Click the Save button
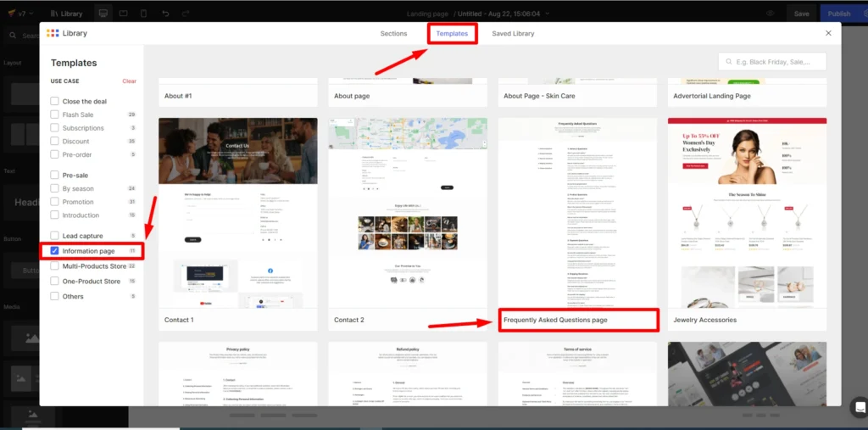The height and width of the screenshot is (430, 868). 802,14
